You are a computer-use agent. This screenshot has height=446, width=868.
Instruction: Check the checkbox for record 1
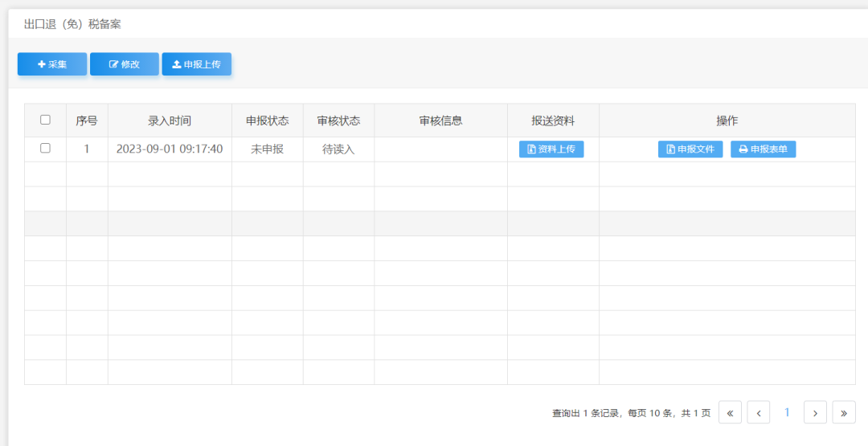point(45,149)
